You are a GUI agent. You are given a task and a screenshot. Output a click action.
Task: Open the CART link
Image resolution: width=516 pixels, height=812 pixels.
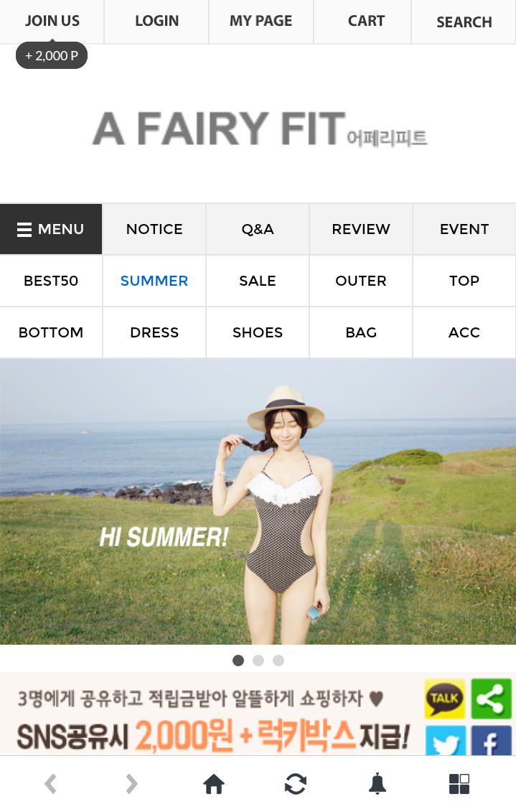coord(366,22)
